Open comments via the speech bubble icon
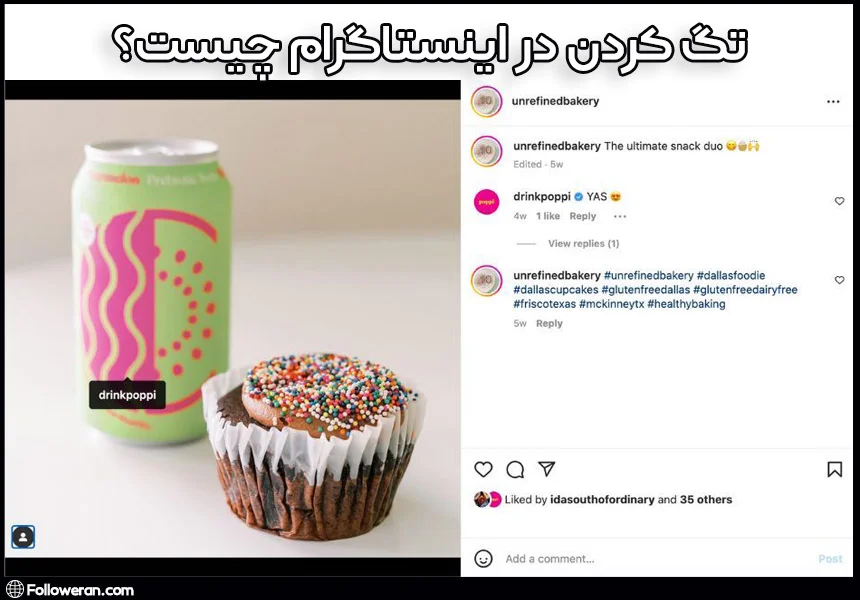Viewport: 860px width, 600px height. [515, 469]
